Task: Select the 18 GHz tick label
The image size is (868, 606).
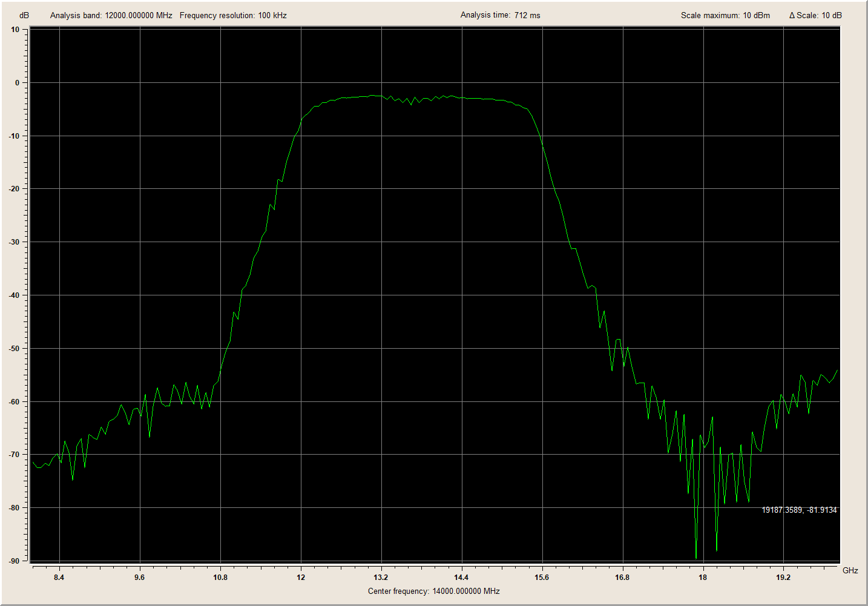Action: coord(703,577)
